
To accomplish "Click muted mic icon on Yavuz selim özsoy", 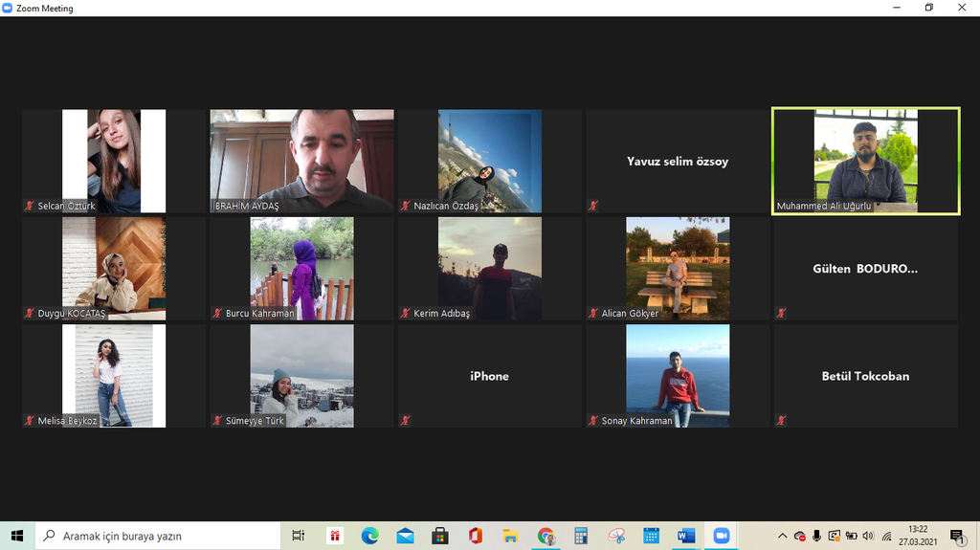I will 593,206.
